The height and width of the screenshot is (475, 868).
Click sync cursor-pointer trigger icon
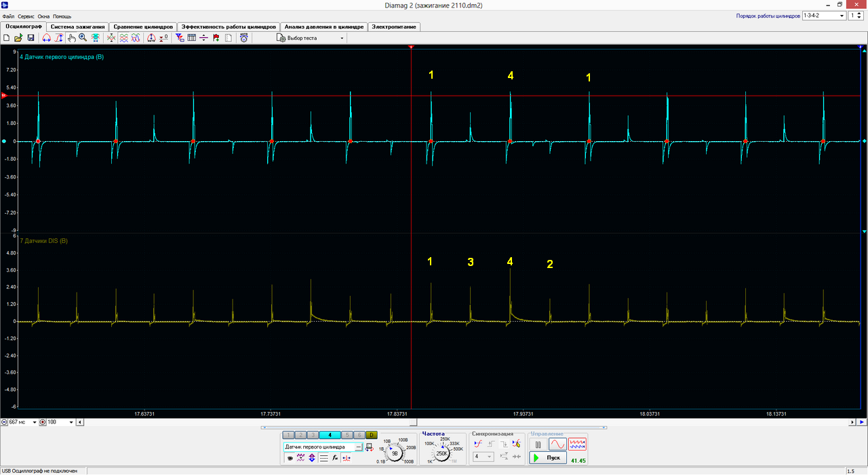click(x=517, y=444)
